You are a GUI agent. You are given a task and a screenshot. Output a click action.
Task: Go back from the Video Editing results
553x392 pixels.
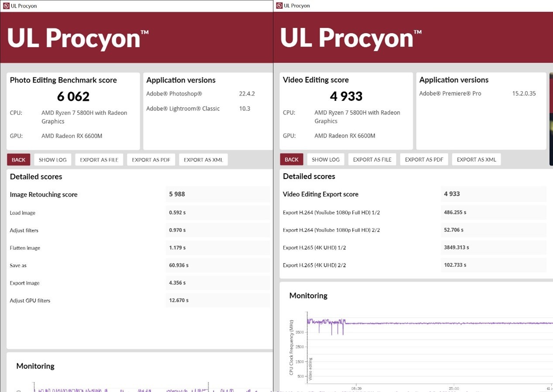coord(292,159)
